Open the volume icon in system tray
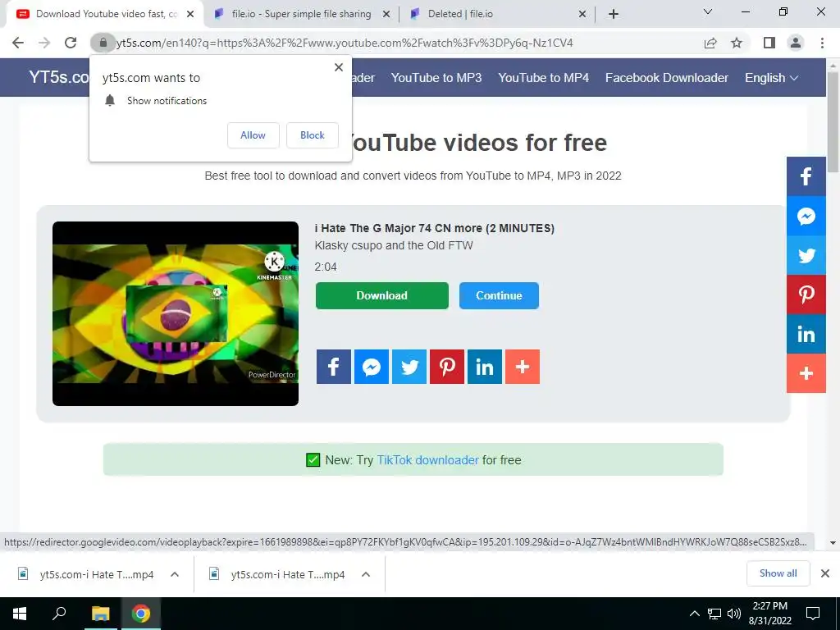 [x=734, y=614]
